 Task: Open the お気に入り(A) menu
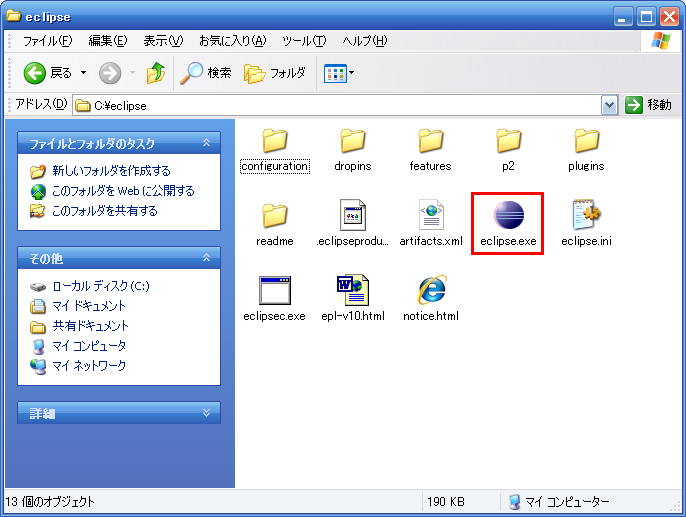pyautogui.click(x=232, y=41)
